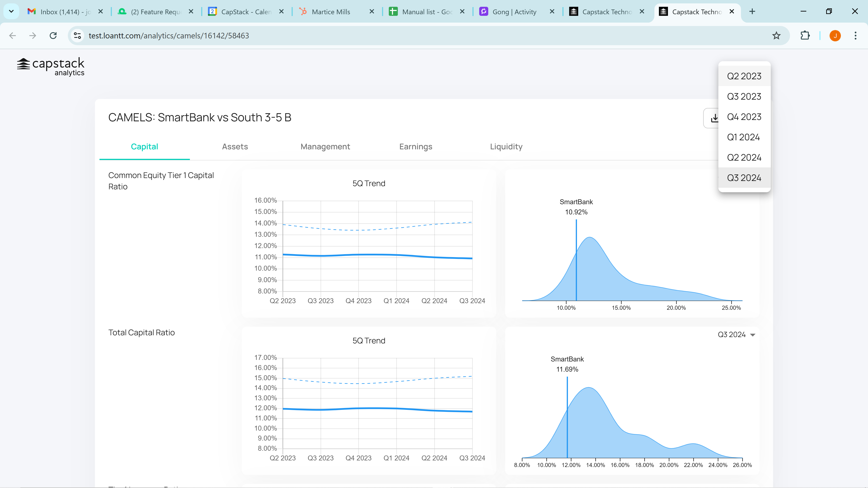Screen dimensions: 868x488
Task: Open Chrome three-dot menu
Action: (x=855, y=36)
